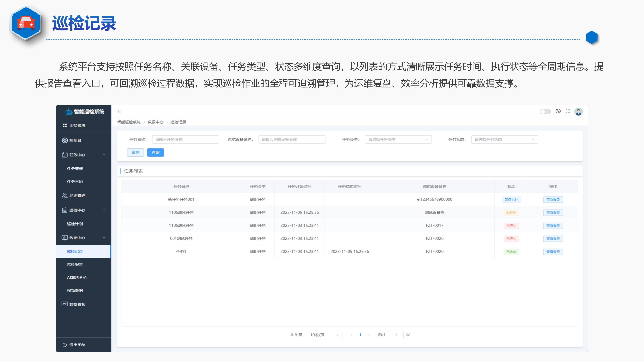This screenshot has height=362, width=644.
Task: Open 任务管理 in the sidebar
Action: coord(75,169)
